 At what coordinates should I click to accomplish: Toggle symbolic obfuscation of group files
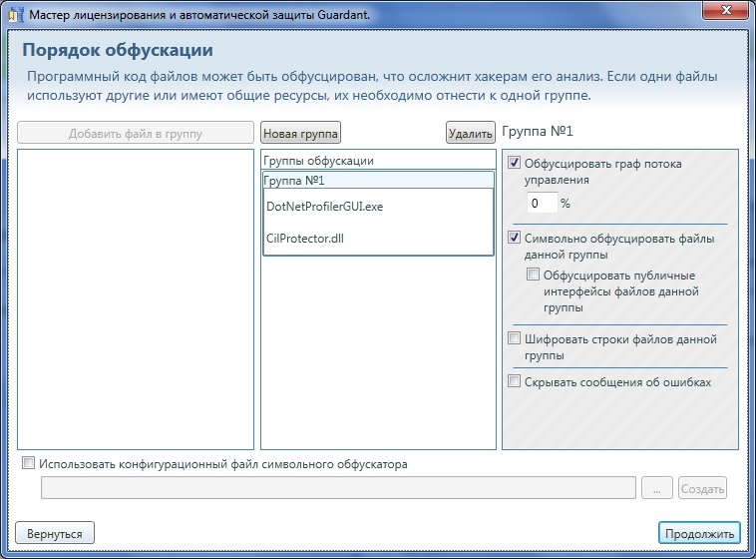point(515,239)
